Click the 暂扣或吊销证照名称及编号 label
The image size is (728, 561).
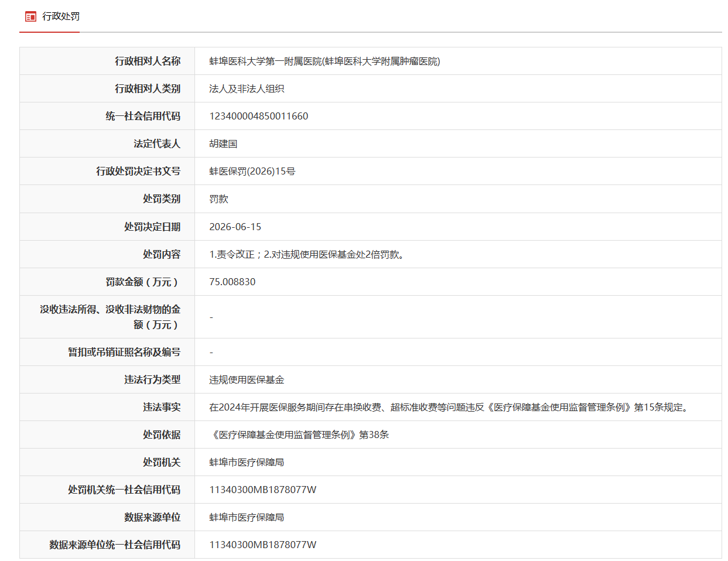124,352
